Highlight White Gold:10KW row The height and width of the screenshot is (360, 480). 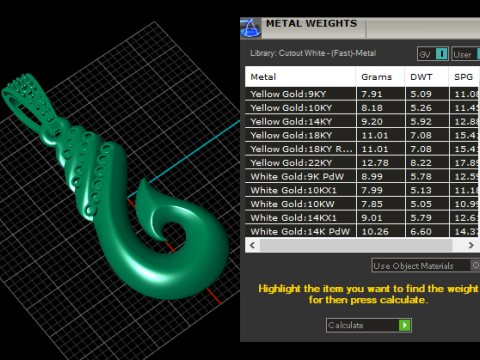click(362, 204)
